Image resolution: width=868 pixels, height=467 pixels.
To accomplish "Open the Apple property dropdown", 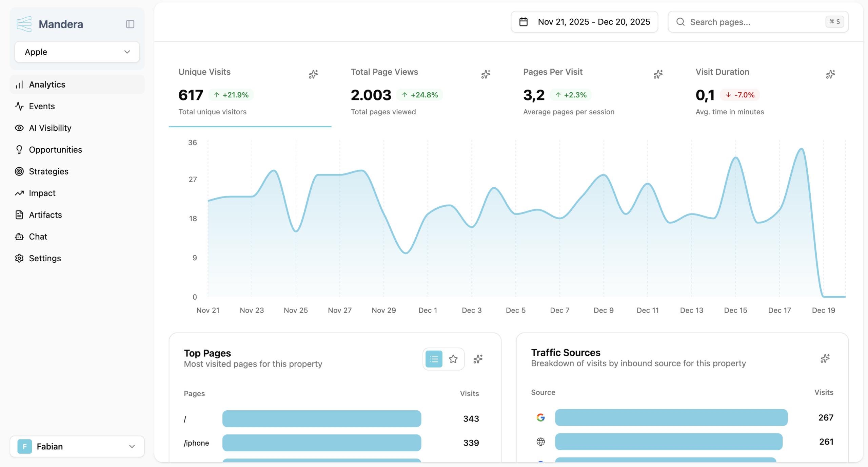I will tap(77, 52).
